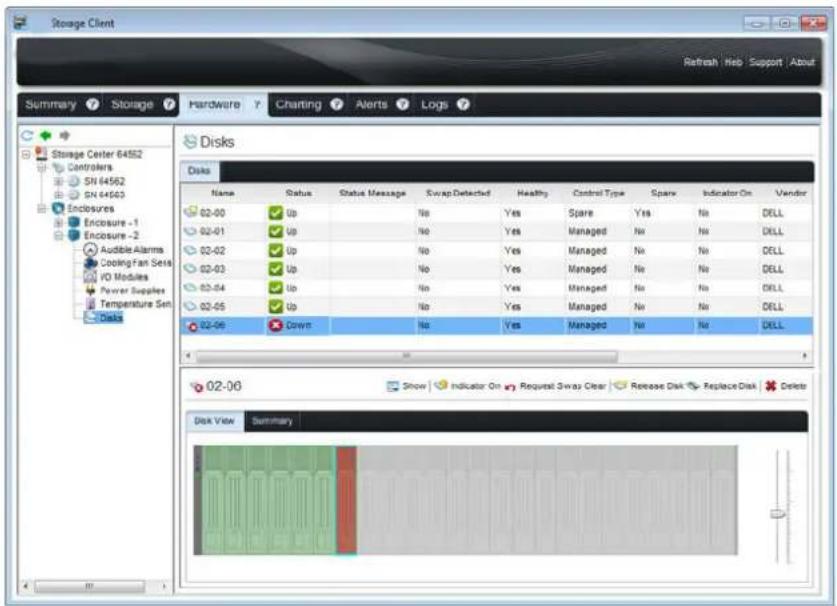Click Request Swap Clear button

pos(556,385)
